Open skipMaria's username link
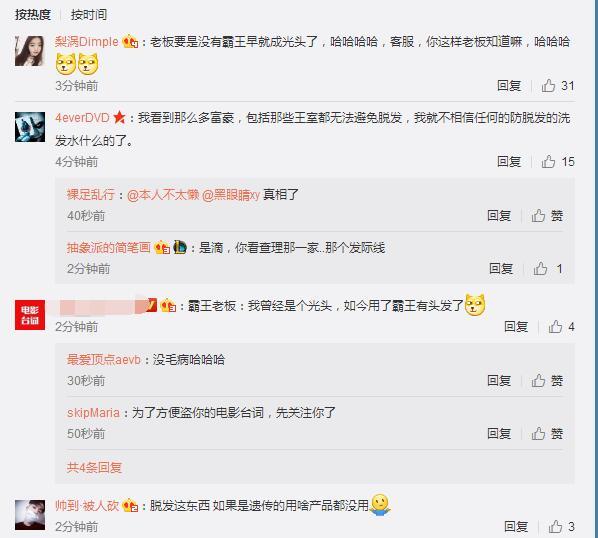 [x=93, y=413]
